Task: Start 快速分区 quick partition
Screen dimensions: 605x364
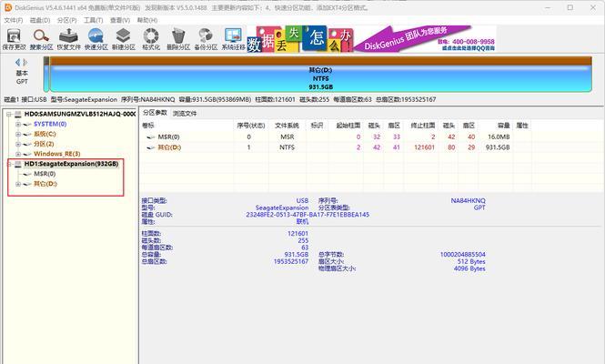Action: 96,39
